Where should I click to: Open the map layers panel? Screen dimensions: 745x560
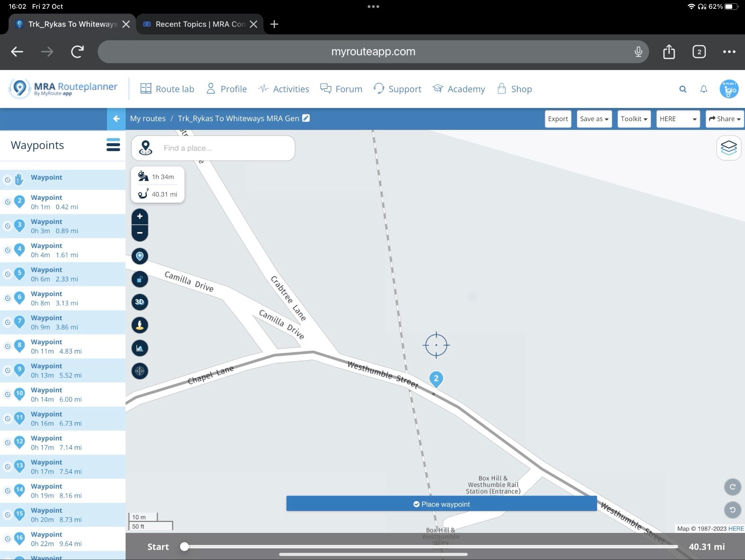tap(729, 148)
